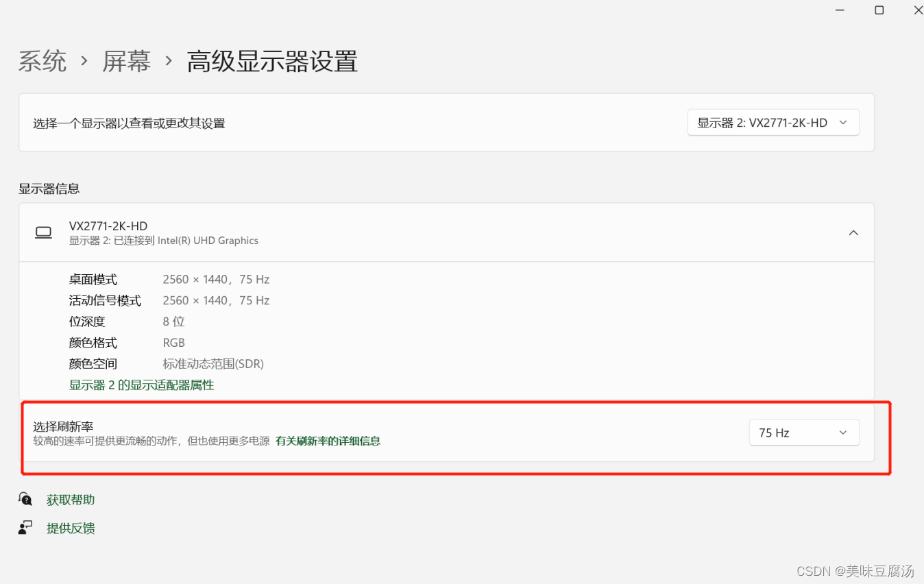The height and width of the screenshot is (584, 924).
Task: Minimize the settings window
Action: tap(840, 10)
